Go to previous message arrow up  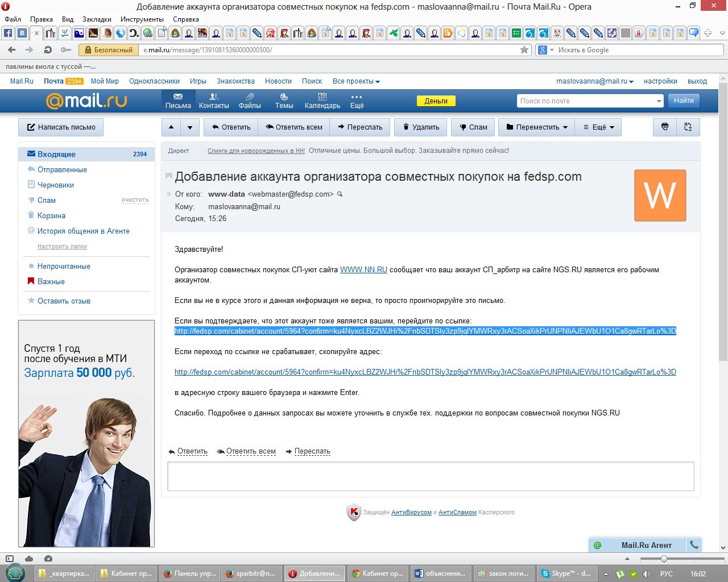171,127
